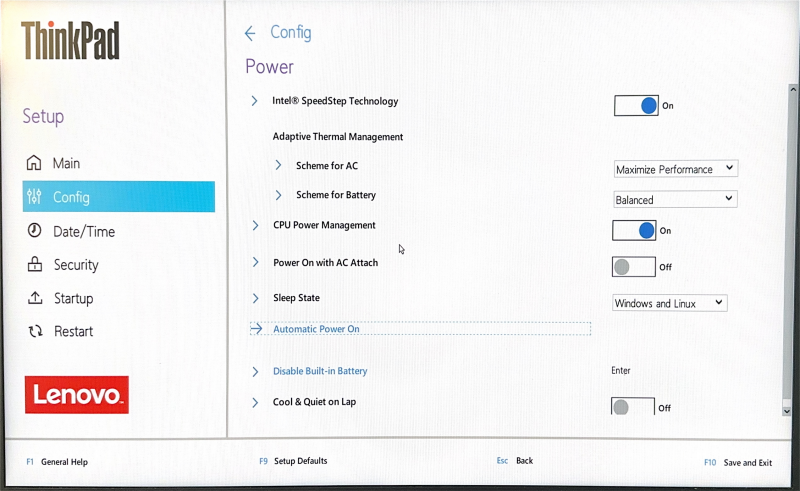Open the Sleep State dropdown

click(669, 303)
